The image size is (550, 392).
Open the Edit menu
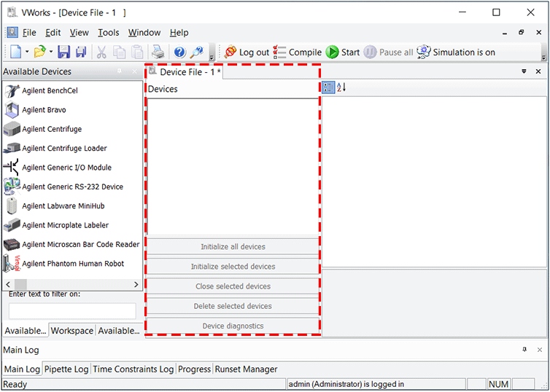tap(53, 33)
